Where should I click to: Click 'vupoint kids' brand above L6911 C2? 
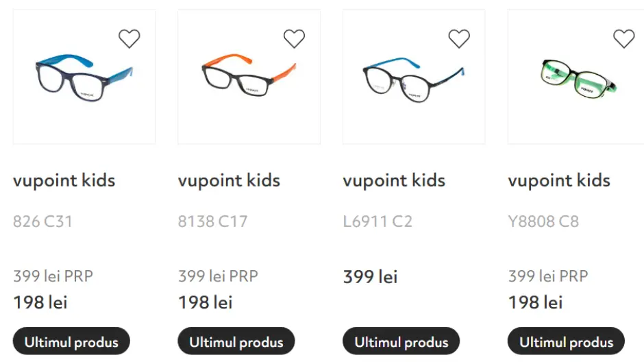pos(394,181)
